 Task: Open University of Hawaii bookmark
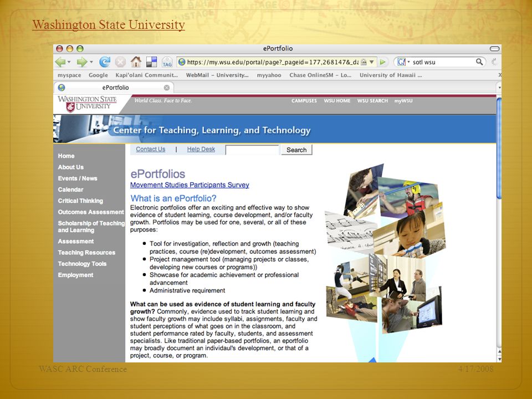click(x=391, y=75)
